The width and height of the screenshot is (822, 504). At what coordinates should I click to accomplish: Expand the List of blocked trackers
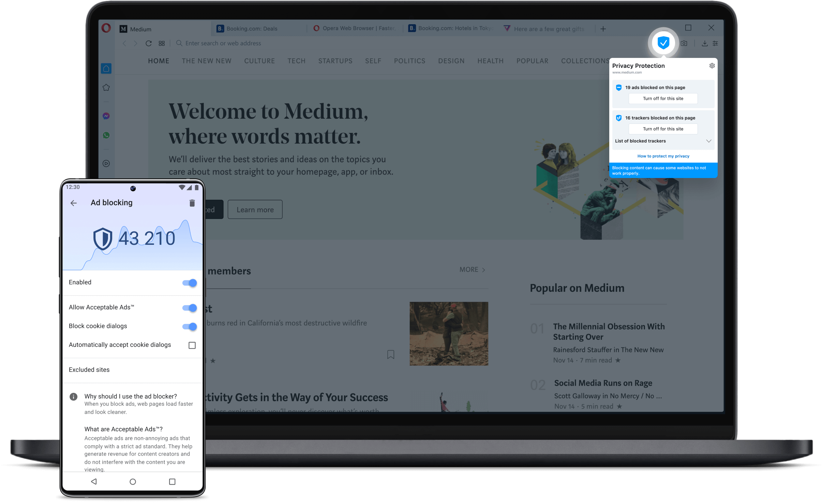[708, 141]
